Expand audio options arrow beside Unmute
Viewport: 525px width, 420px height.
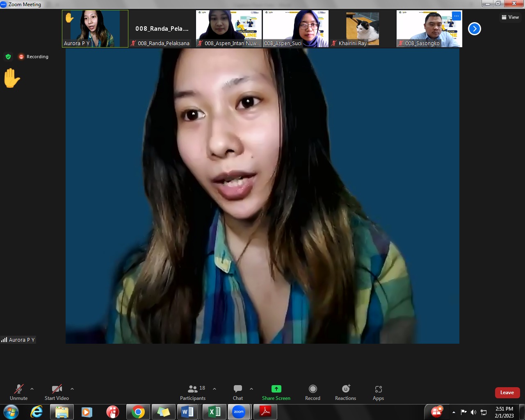pyautogui.click(x=32, y=389)
